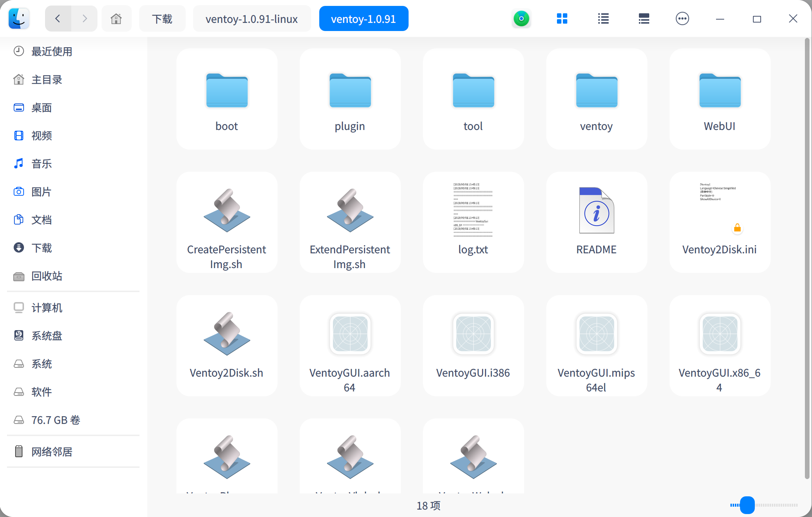Open 网络邻居 sidebar entry
Image resolution: width=812 pixels, height=517 pixels.
(51, 452)
